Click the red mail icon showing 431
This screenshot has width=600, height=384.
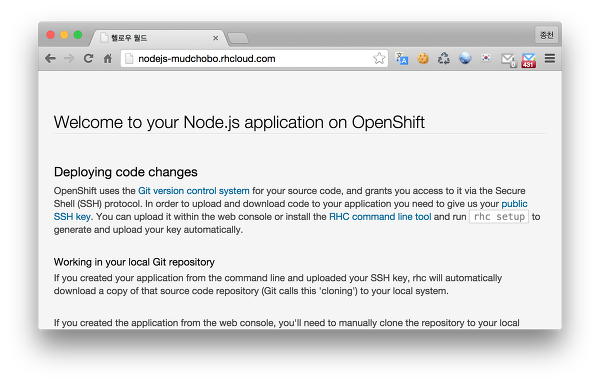click(529, 60)
